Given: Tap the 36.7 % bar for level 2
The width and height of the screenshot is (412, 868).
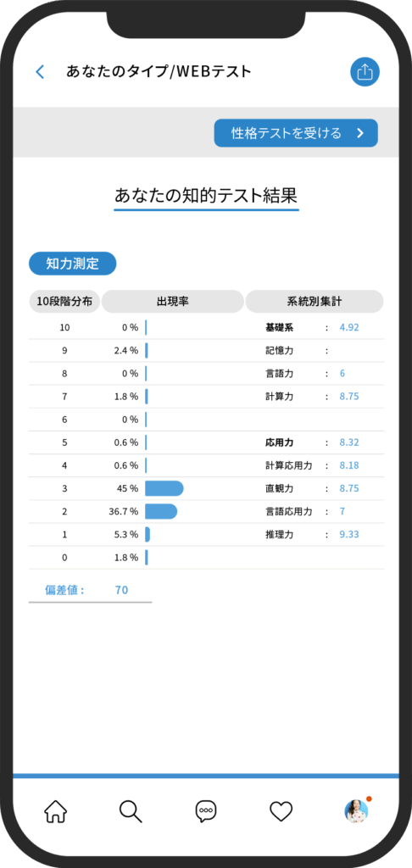Looking at the screenshot, I should [161, 511].
